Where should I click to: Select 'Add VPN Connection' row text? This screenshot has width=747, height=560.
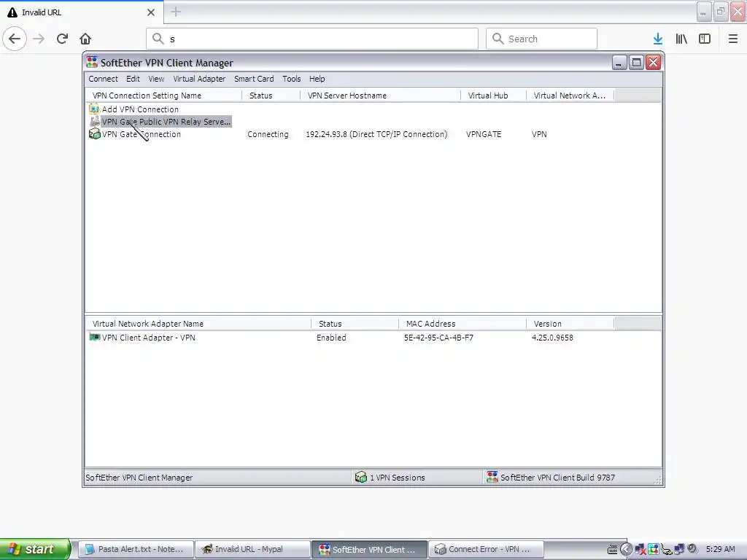coord(140,109)
